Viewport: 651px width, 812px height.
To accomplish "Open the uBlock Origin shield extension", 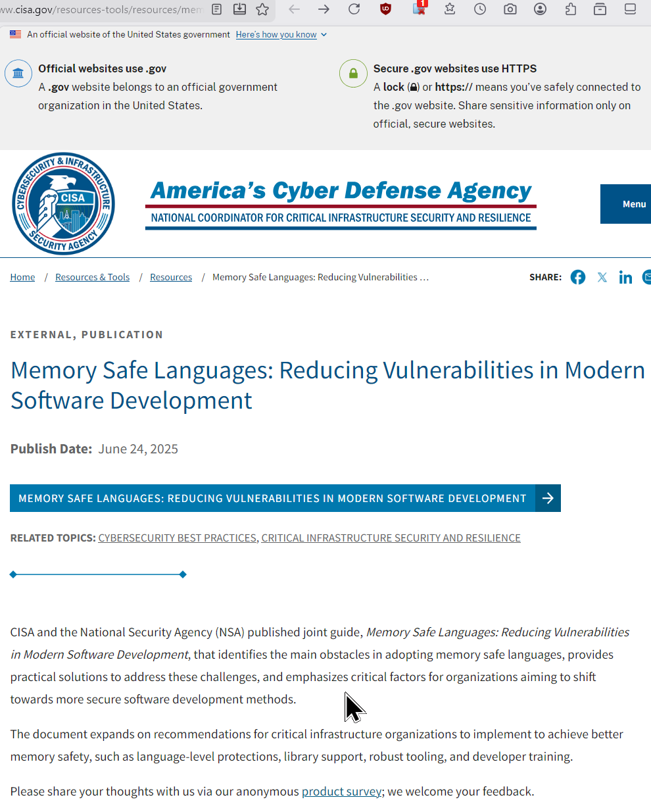I will pyautogui.click(x=386, y=9).
